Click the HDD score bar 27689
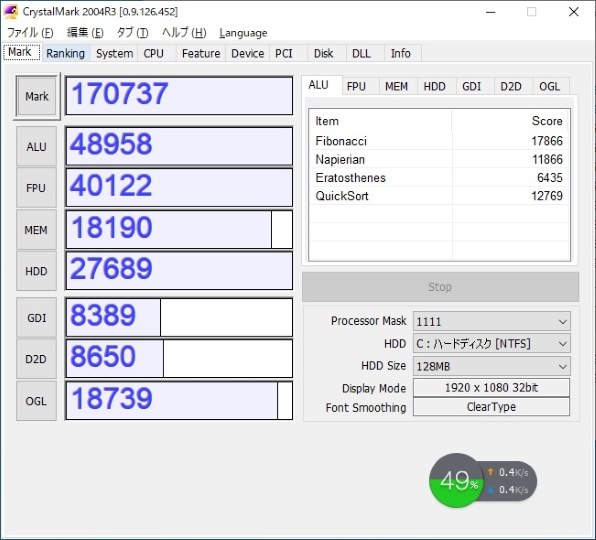The image size is (596, 540). point(179,271)
